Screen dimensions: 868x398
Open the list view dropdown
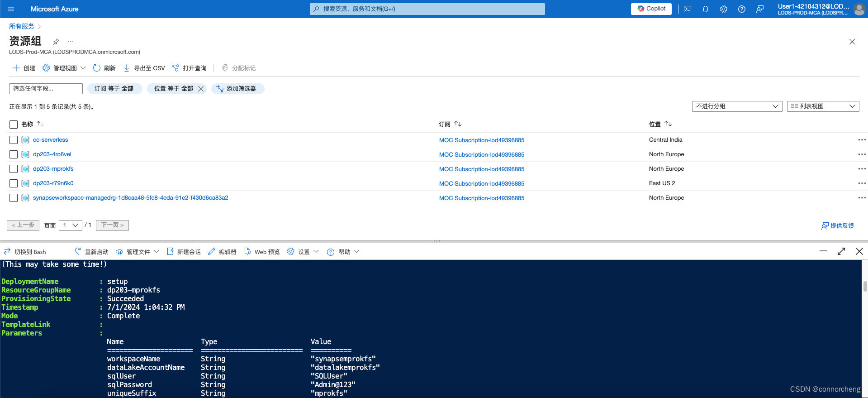[823, 106]
